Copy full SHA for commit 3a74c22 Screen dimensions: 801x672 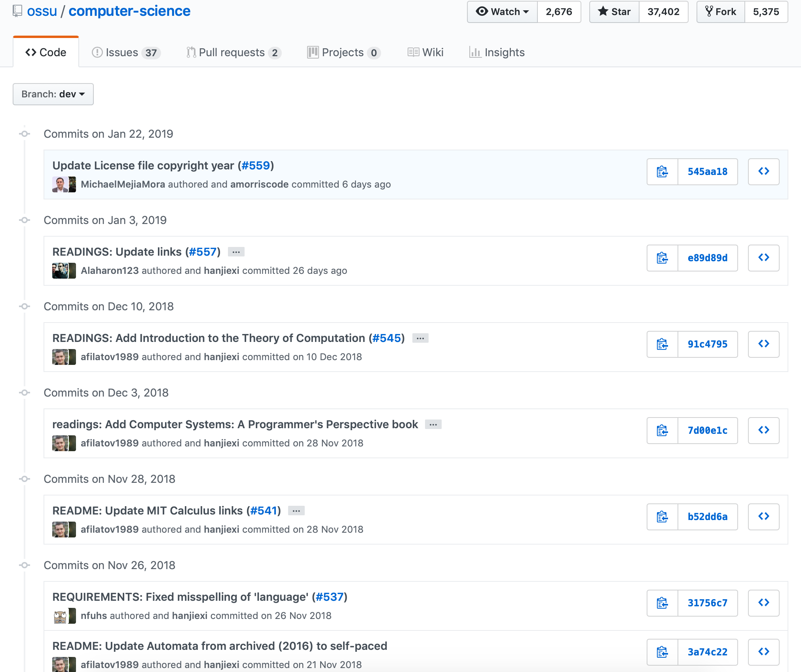pyautogui.click(x=662, y=652)
